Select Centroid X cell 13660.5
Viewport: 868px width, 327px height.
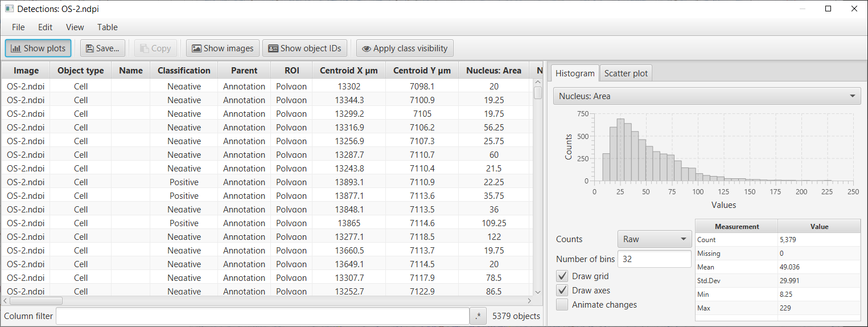[x=349, y=251]
